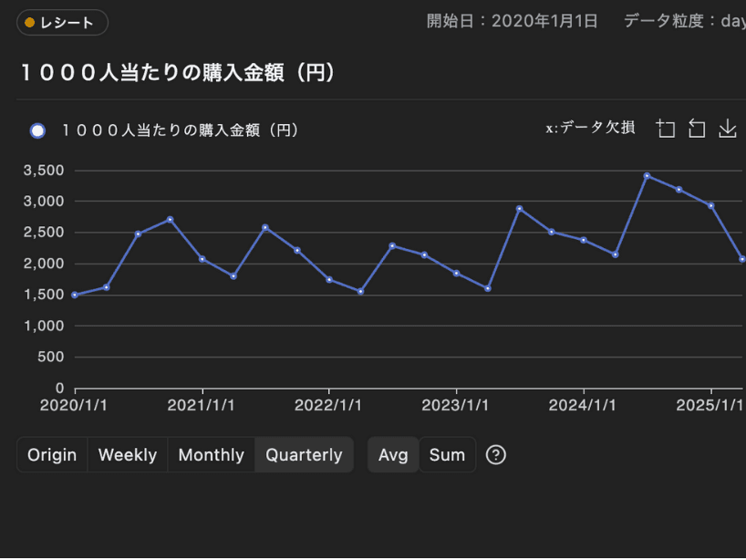Click the orange dot in レシート tag
The image size is (746, 560).
30,23
